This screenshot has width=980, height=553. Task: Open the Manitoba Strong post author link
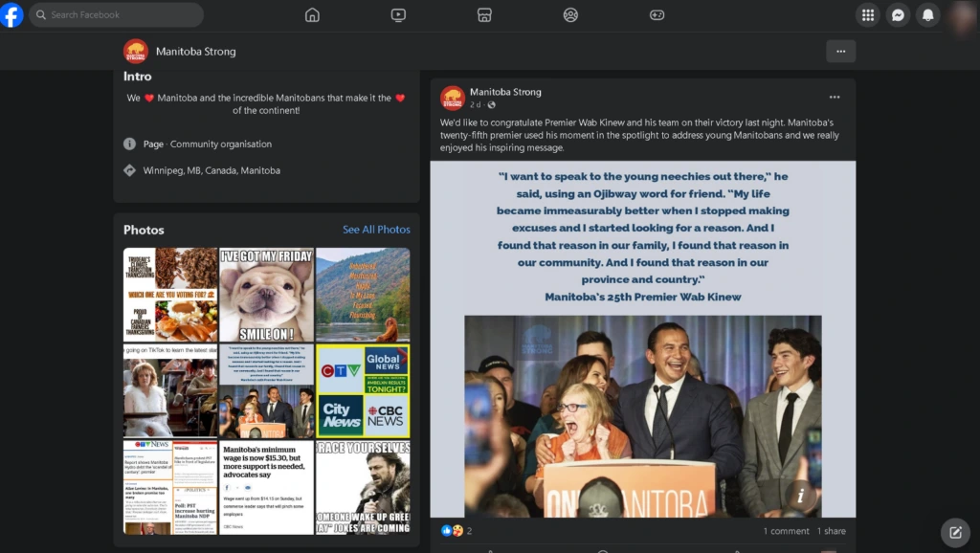(505, 92)
